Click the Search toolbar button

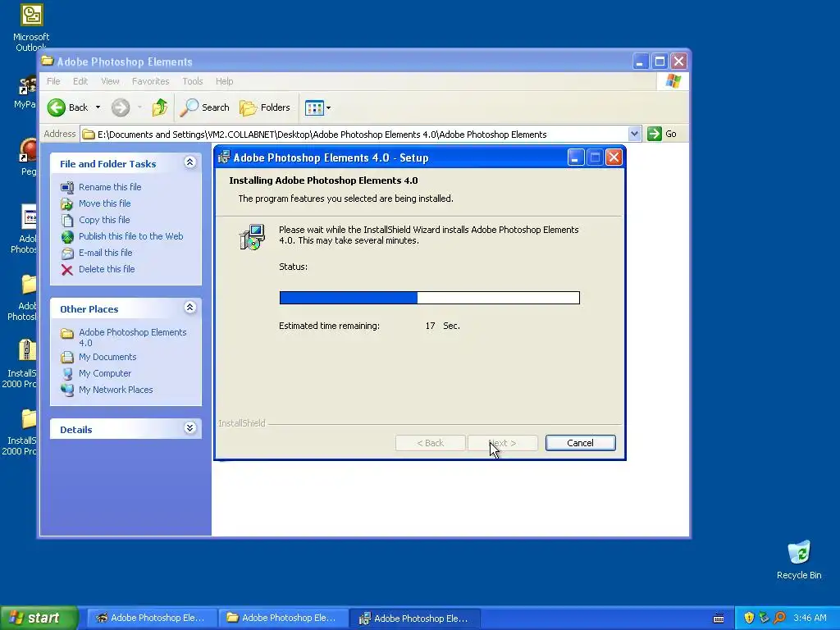pyautogui.click(x=204, y=107)
